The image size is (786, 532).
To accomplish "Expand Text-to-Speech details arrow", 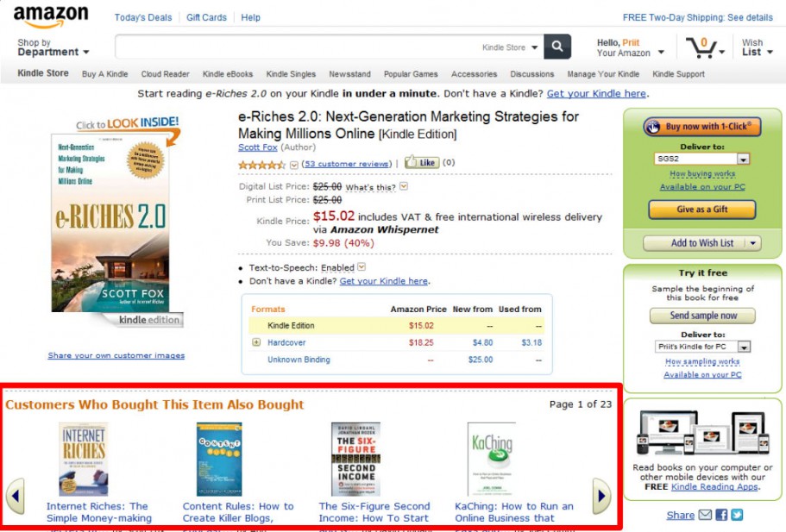I will point(362,267).
